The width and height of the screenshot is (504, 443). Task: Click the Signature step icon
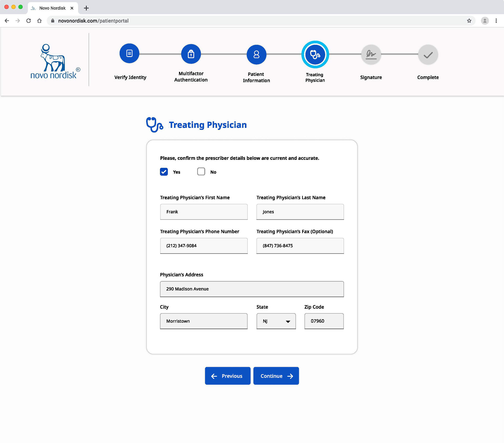click(371, 54)
